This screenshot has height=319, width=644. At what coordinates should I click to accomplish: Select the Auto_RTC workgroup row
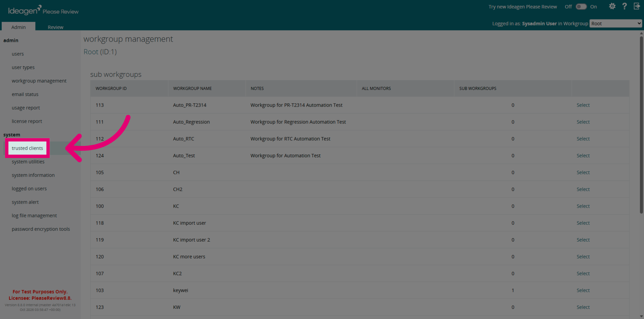[x=583, y=139]
